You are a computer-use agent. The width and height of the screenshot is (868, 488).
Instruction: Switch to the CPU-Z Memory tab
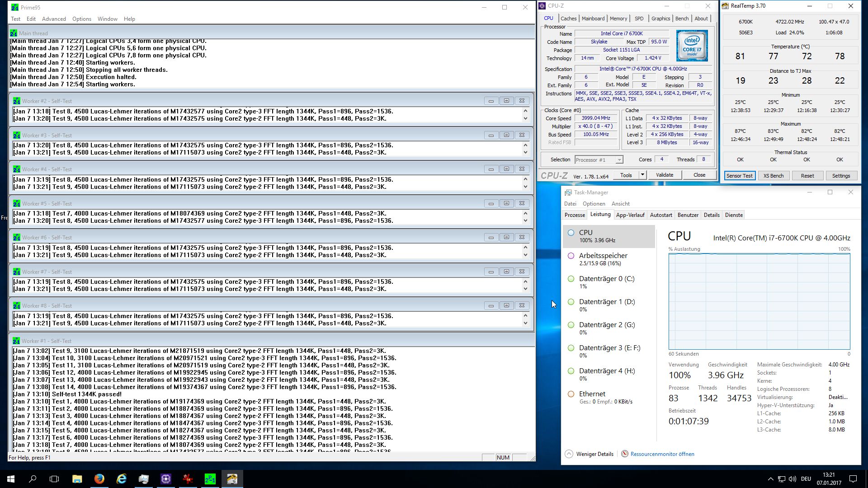click(618, 19)
